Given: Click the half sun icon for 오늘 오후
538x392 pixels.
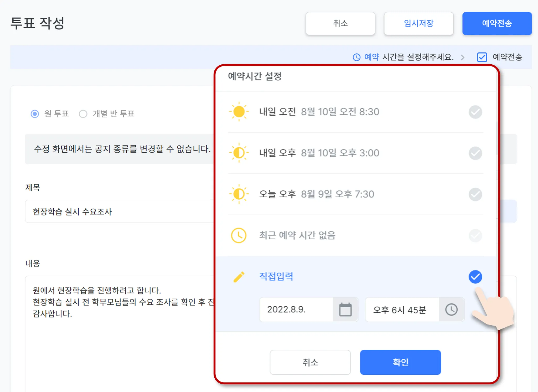Looking at the screenshot, I should 239,194.
